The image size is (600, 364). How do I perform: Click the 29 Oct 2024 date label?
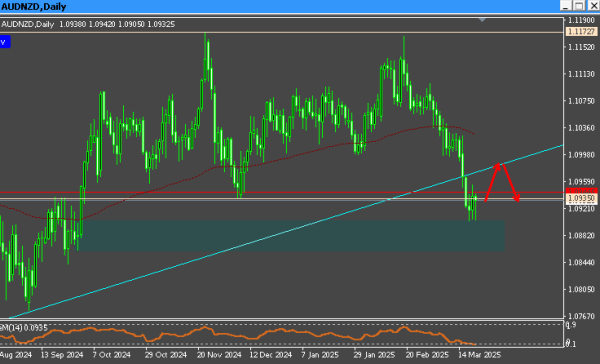[x=166, y=355]
